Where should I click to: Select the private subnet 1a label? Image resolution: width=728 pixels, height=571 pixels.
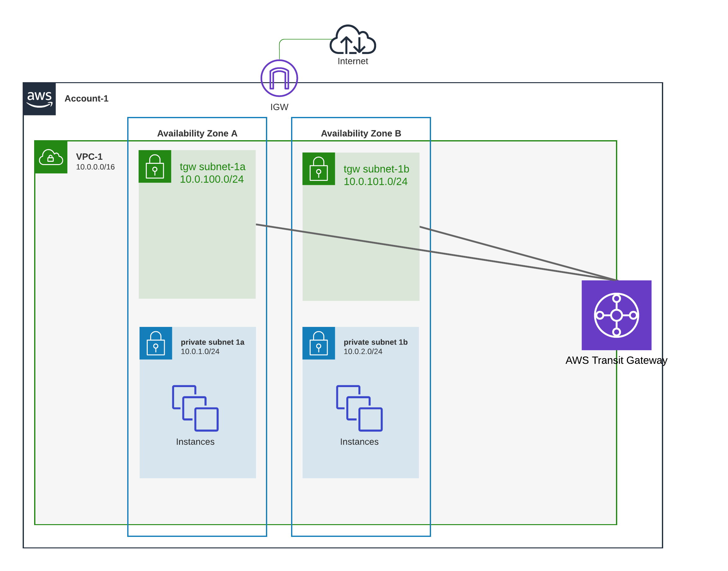213,342
